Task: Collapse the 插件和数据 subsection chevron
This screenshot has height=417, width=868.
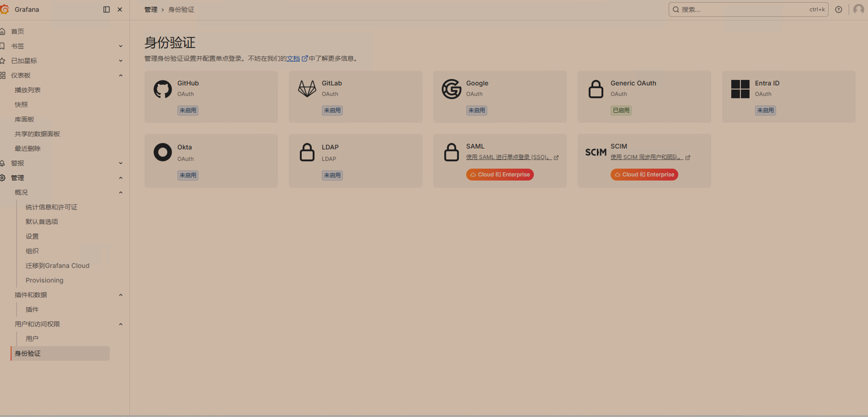Action: (x=121, y=295)
